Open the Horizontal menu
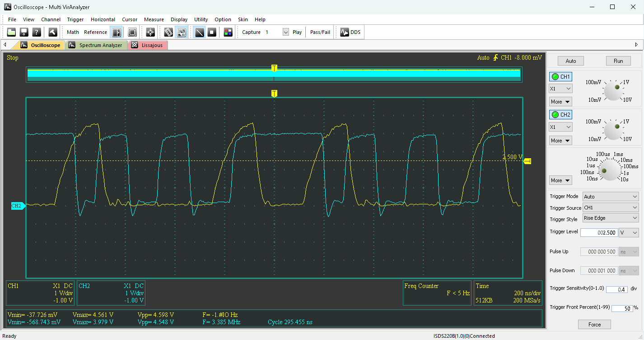This screenshot has height=340, width=644. pyautogui.click(x=103, y=19)
